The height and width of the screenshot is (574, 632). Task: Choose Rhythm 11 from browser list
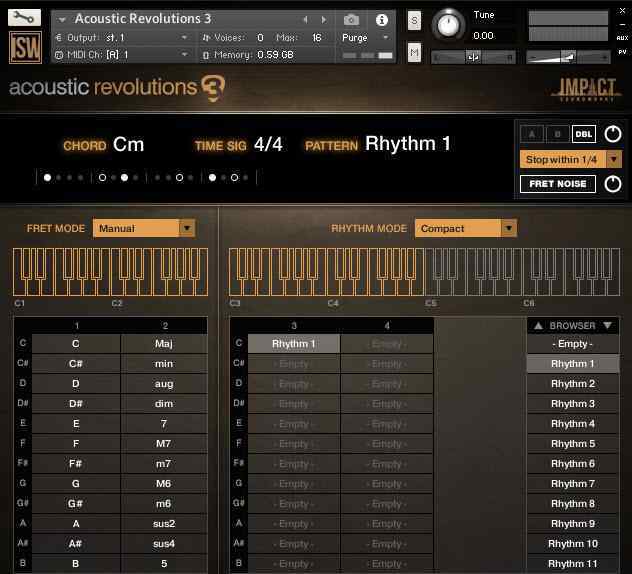573,564
